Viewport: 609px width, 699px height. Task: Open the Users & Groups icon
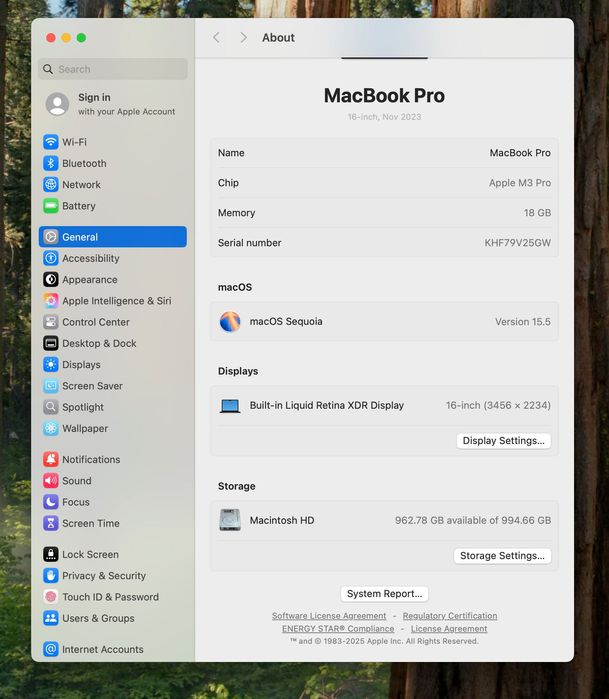[x=51, y=618]
